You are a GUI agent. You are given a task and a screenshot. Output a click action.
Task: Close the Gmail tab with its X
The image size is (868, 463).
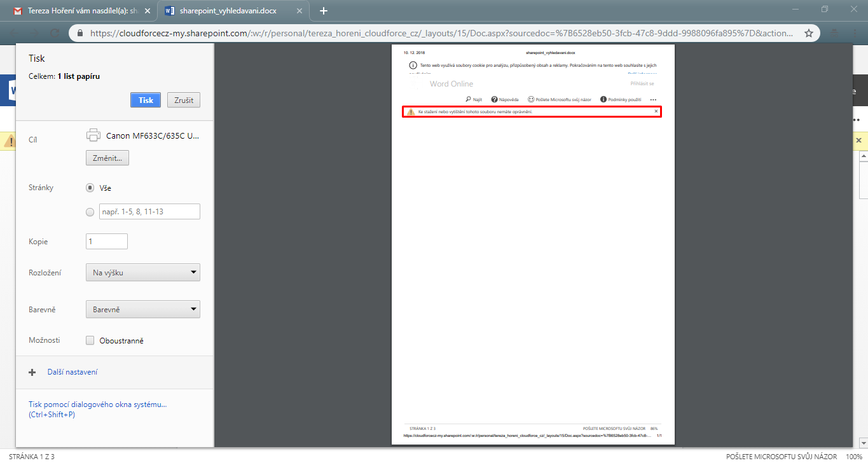point(148,11)
